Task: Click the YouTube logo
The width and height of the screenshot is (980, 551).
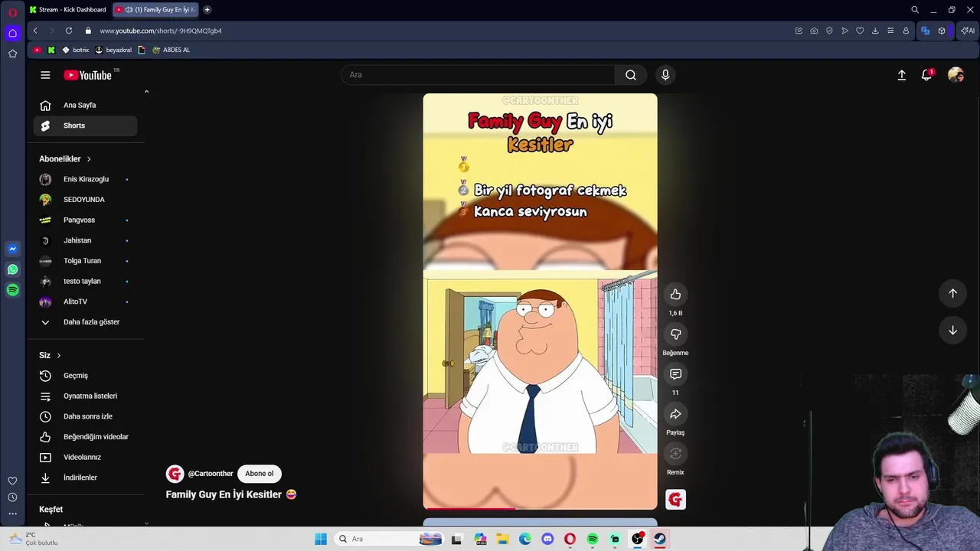Action: coord(88,75)
